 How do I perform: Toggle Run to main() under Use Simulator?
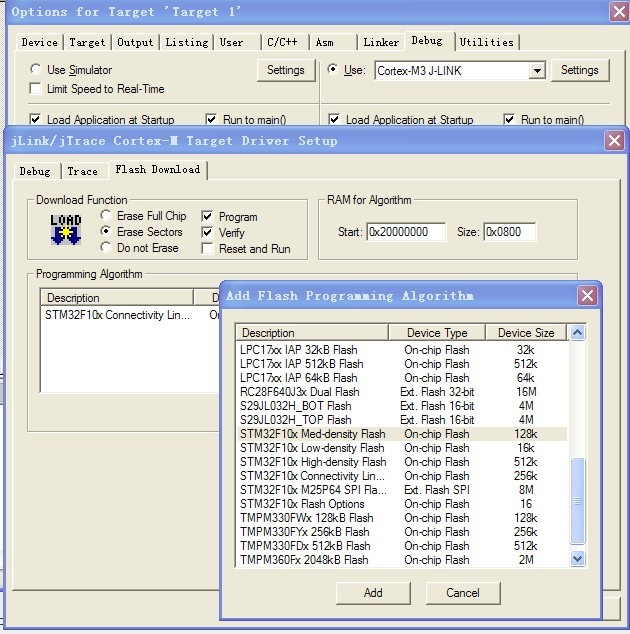(211, 119)
